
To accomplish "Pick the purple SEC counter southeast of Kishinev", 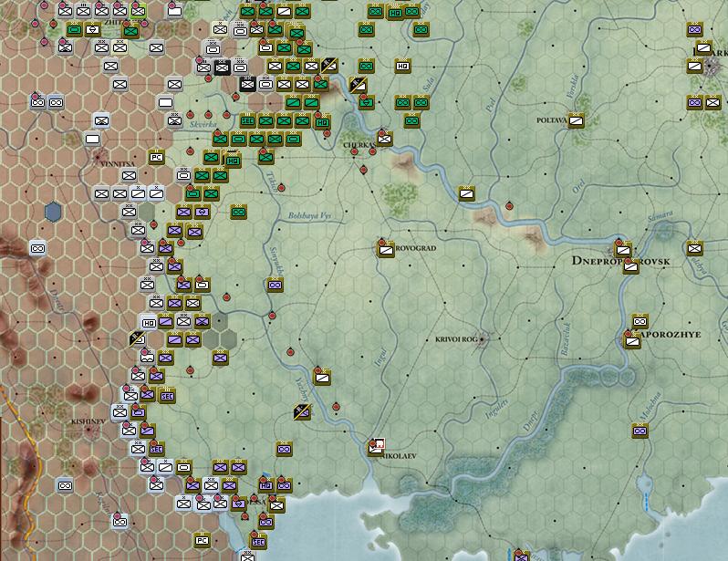I will point(157,449).
